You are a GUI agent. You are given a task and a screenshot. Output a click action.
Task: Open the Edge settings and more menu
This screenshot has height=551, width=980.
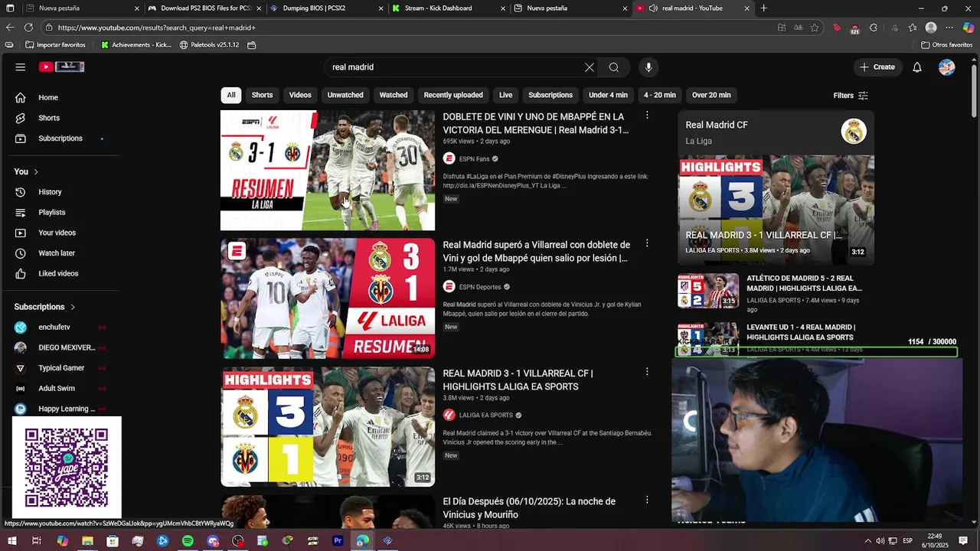click(949, 28)
